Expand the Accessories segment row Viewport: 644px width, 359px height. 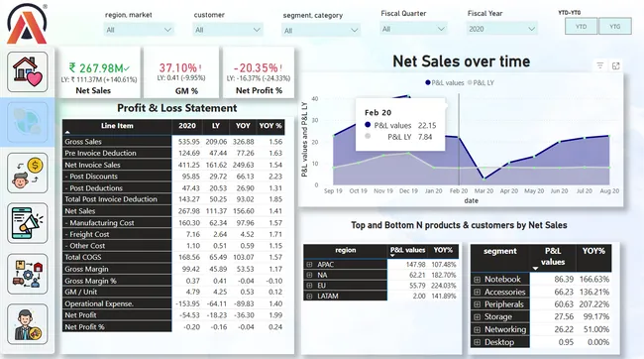pos(477,292)
